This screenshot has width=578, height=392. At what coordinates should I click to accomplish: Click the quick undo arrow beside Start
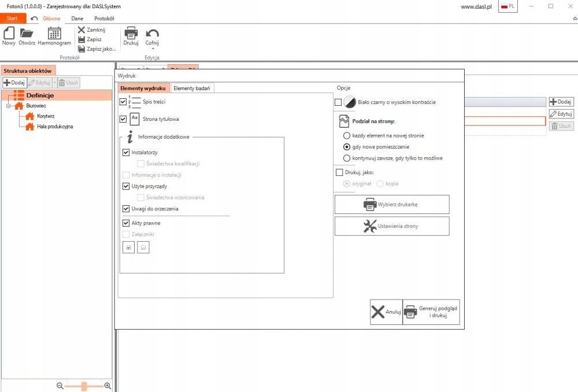(x=34, y=18)
